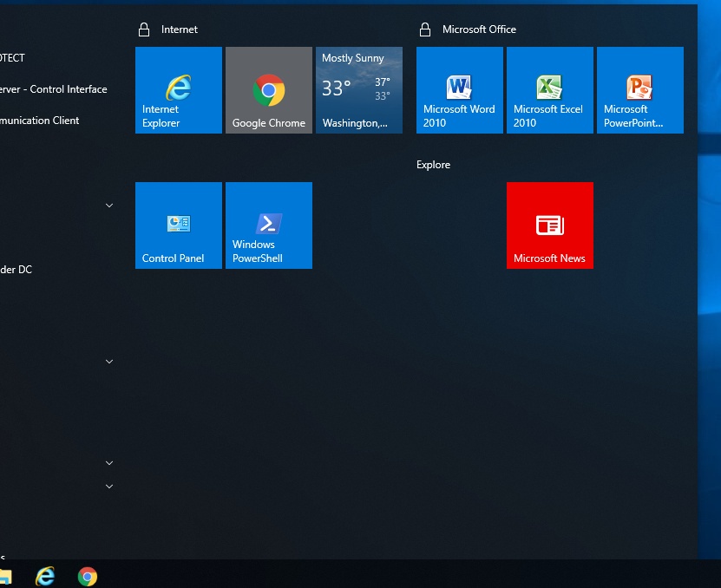Open the 'Control Interface' app entry
The width and height of the screenshot is (721, 588).
coord(53,89)
